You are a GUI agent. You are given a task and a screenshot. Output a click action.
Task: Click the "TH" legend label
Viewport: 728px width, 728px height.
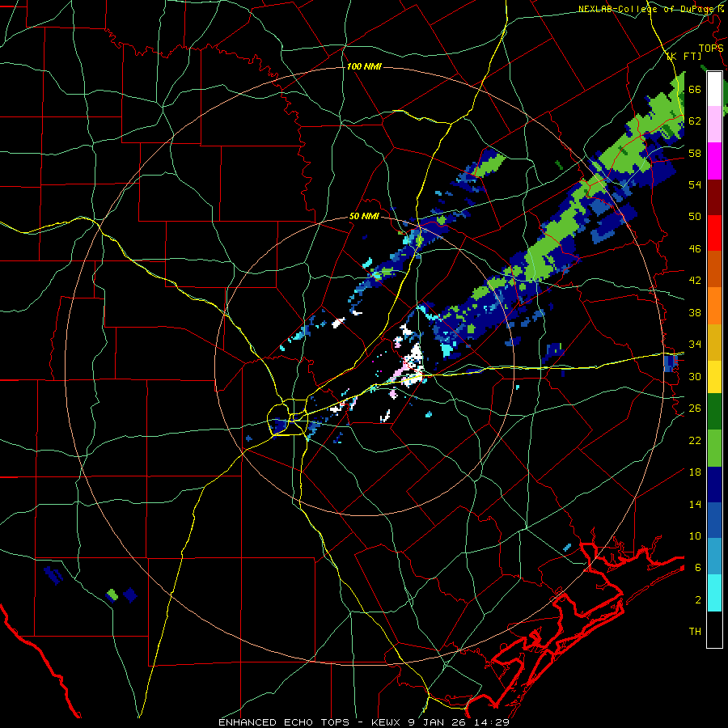(x=695, y=632)
